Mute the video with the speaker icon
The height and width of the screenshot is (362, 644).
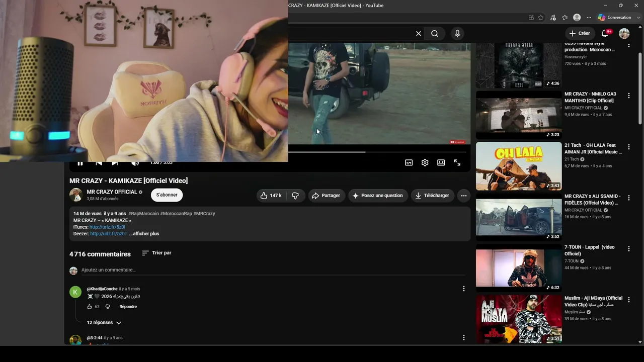[135, 163]
